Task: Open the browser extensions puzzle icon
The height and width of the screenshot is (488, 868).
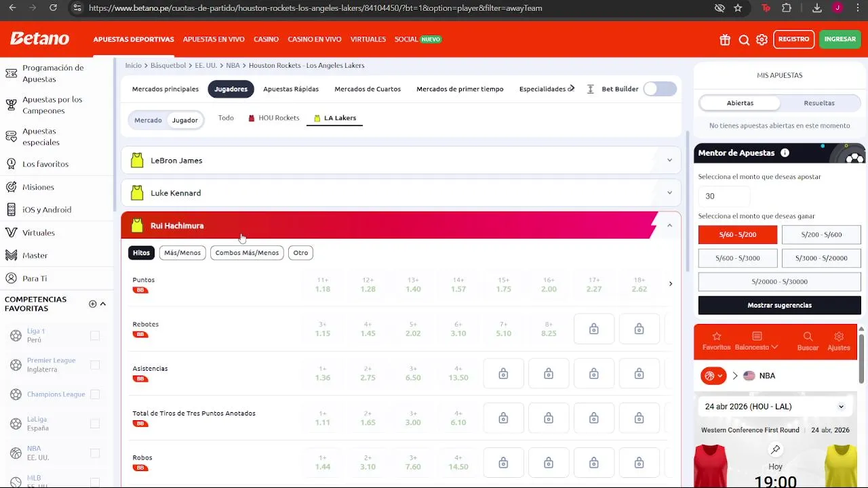Action: [x=787, y=8]
